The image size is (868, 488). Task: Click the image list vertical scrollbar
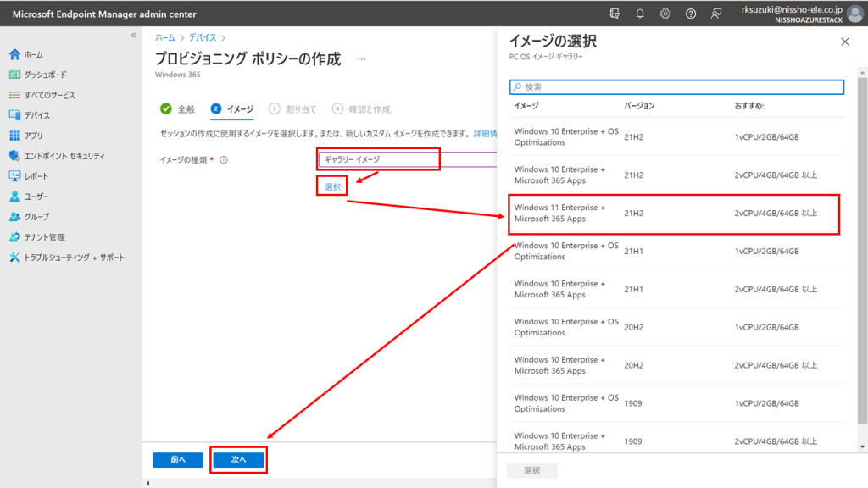click(861, 254)
